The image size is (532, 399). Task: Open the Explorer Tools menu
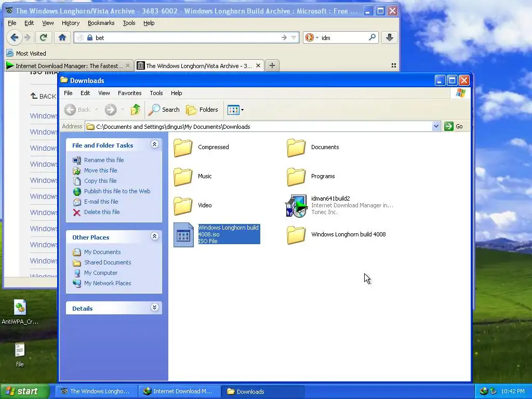(x=156, y=93)
